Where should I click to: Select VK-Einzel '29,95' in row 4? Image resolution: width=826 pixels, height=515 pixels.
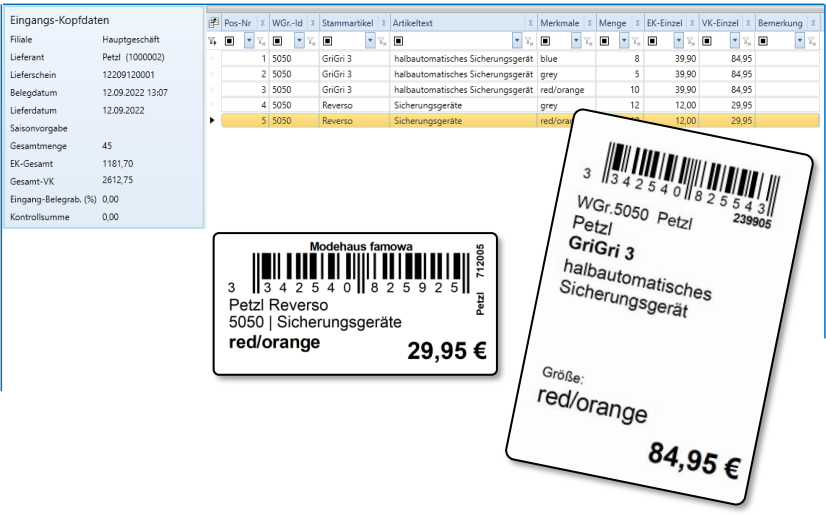tap(727, 105)
